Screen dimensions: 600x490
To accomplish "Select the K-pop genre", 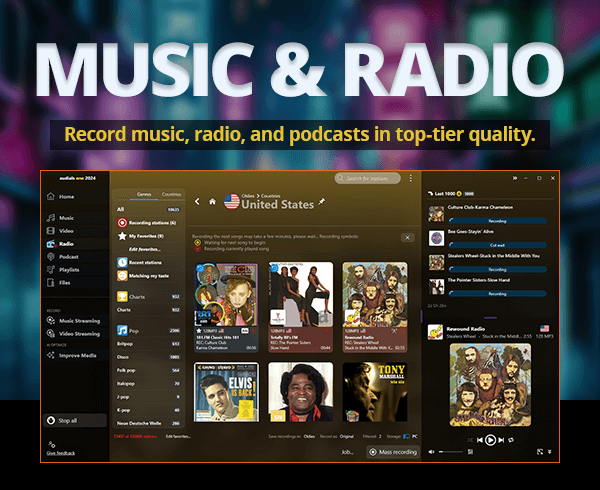I will coord(148,410).
